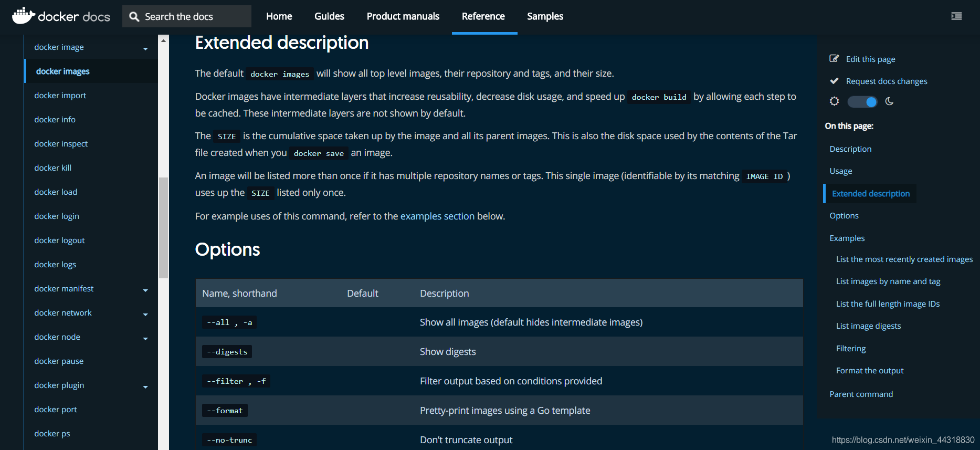Click the Edit this page link
The height and width of the screenshot is (450, 980).
pos(871,59)
